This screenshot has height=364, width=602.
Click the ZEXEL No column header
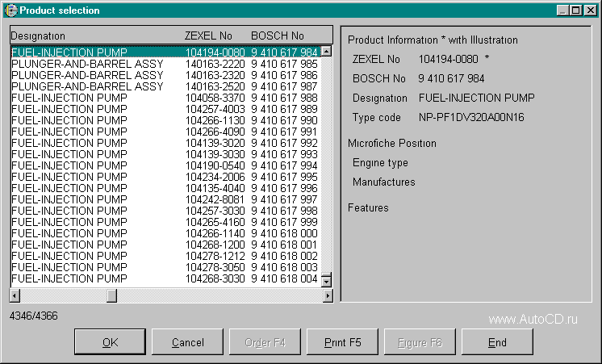coord(208,36)
